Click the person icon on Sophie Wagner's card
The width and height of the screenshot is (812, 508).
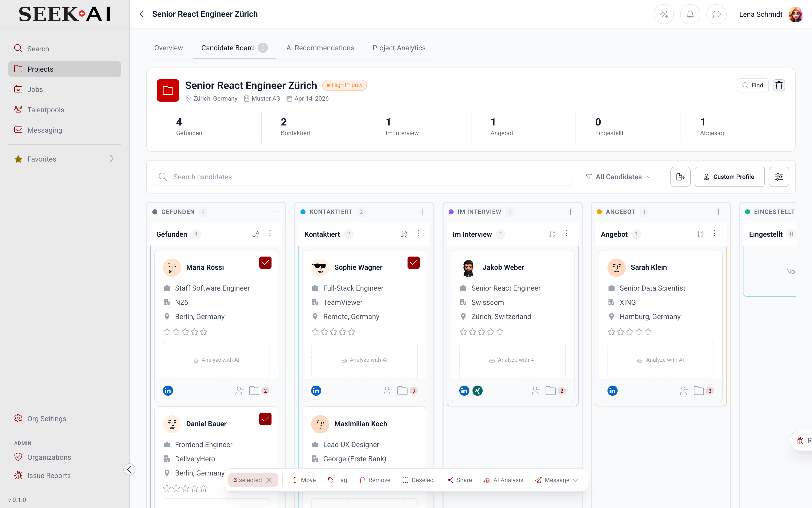(x=387, y=390)
